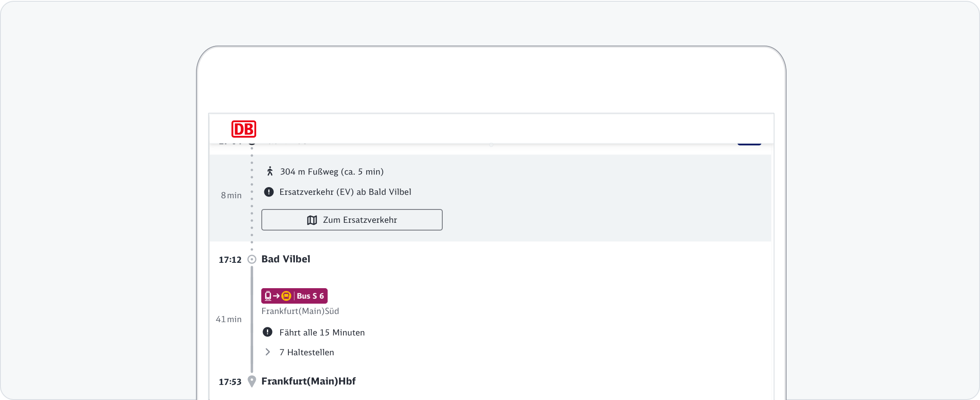The width and height of the screenshot is (980, 400).
Task: Click the 17:12 departure time
Action: [x=230, y=260]
